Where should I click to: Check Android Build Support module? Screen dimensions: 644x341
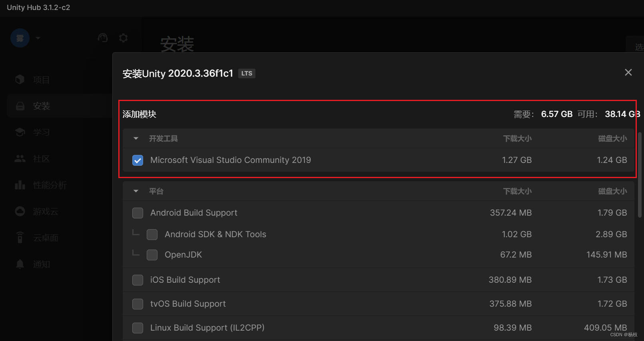coord(138,213)
